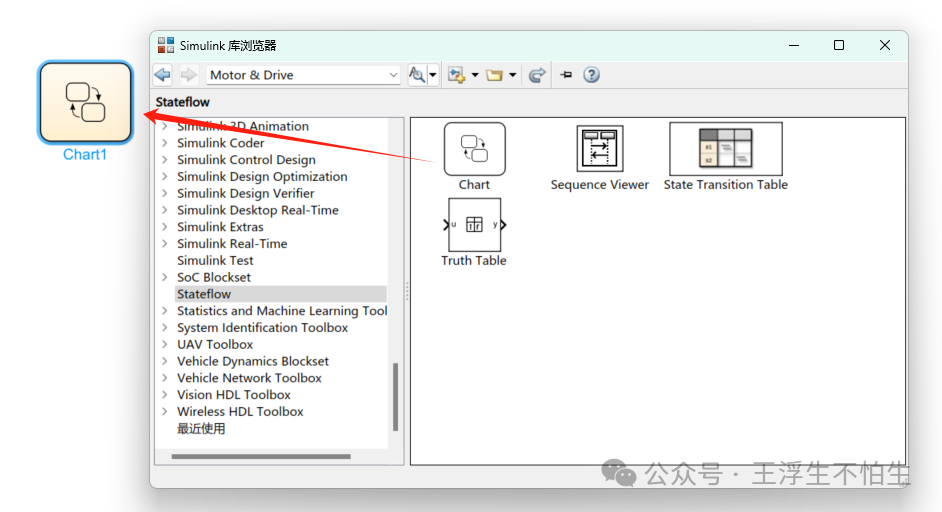942x512 pixels.
Task: Select Vehicle Network Toolbox library
Action: (x=249, y=378)
